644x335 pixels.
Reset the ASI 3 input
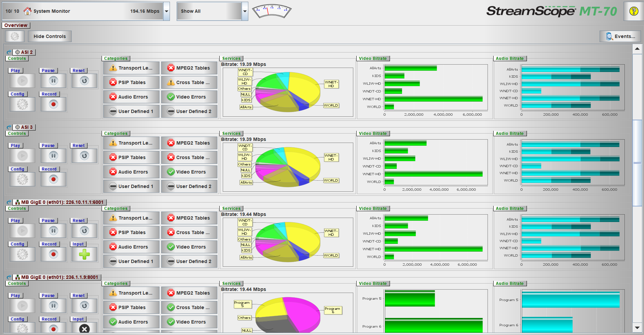pyautogui.click(x=84, y=156)
